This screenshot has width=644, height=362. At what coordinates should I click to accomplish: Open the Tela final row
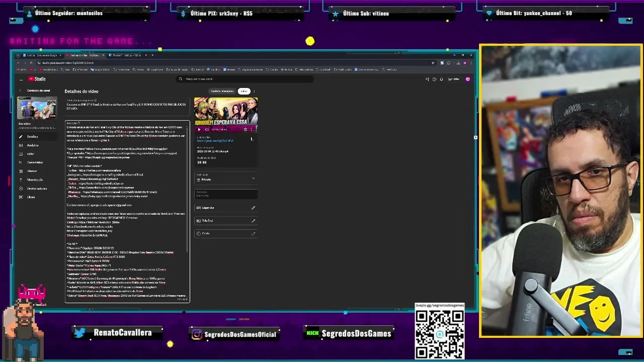226,221
